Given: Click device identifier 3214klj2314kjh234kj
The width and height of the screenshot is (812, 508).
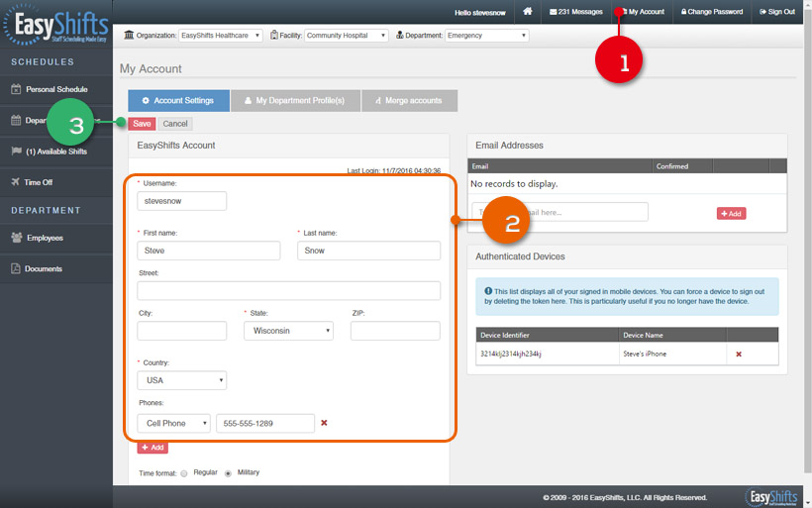Looking at the screenshot, I should (511, 354).
